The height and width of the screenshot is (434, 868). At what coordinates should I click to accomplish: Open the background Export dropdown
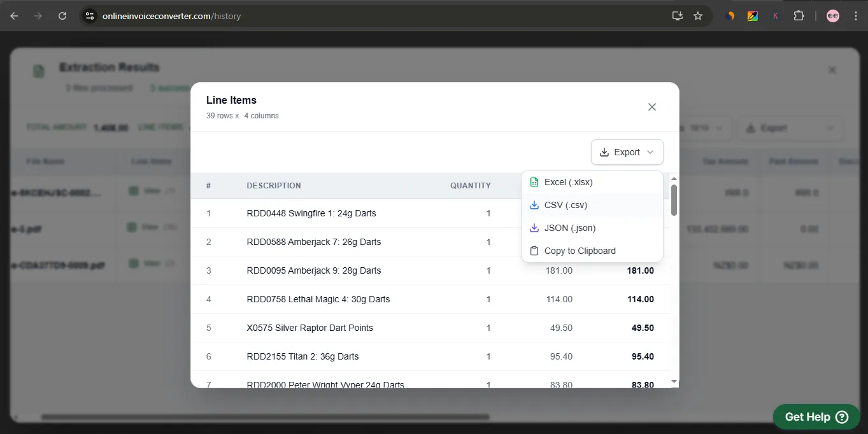tap(790, 128)
